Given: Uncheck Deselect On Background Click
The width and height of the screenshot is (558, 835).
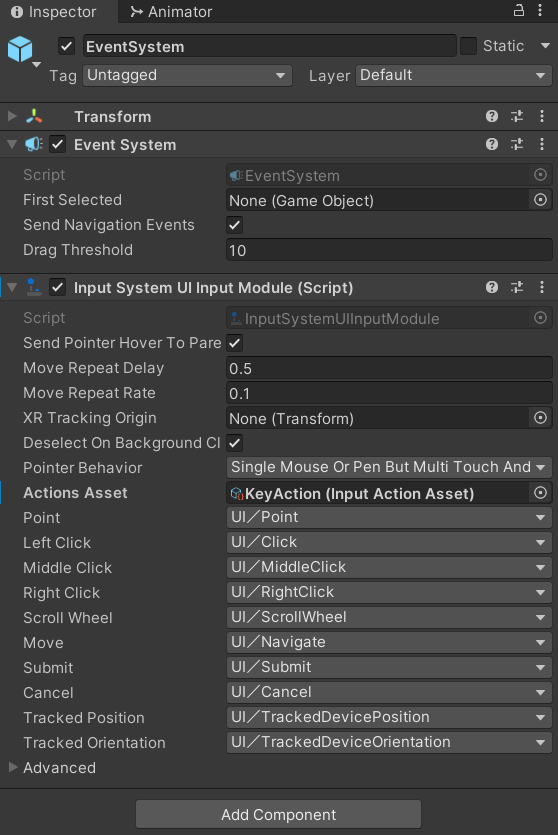Looking at the screenshot, I should coord(234,443).
